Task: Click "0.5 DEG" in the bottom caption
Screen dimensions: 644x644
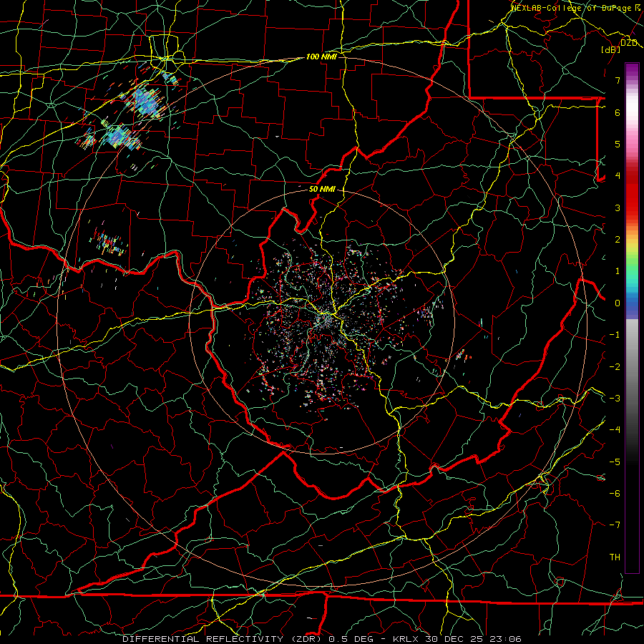Action: coord(351,639)
